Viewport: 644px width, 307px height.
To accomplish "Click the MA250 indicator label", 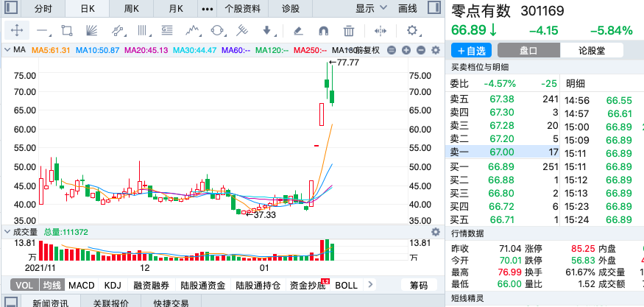I will coord(310,51).
